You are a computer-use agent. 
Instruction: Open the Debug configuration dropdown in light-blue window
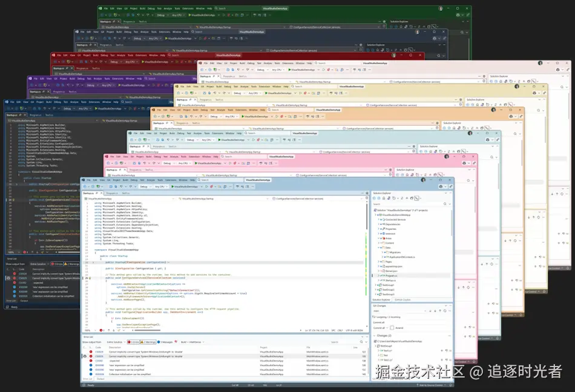[x=145, y=186]
